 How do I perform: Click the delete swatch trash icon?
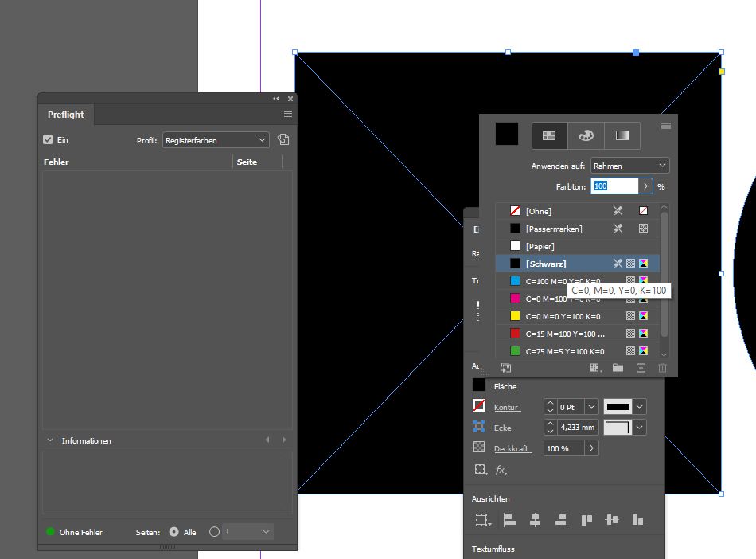[x=662, y=368]
